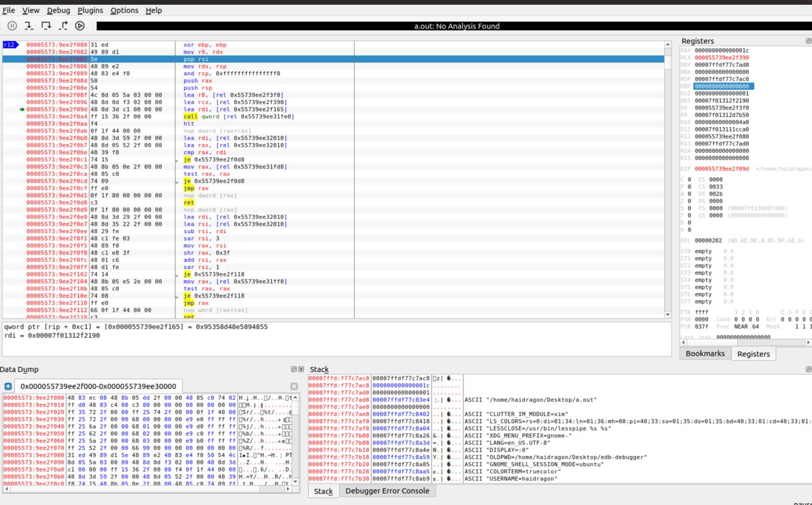Click the jump arrow beside je at 9ee2f102

[x=176, y=276]
